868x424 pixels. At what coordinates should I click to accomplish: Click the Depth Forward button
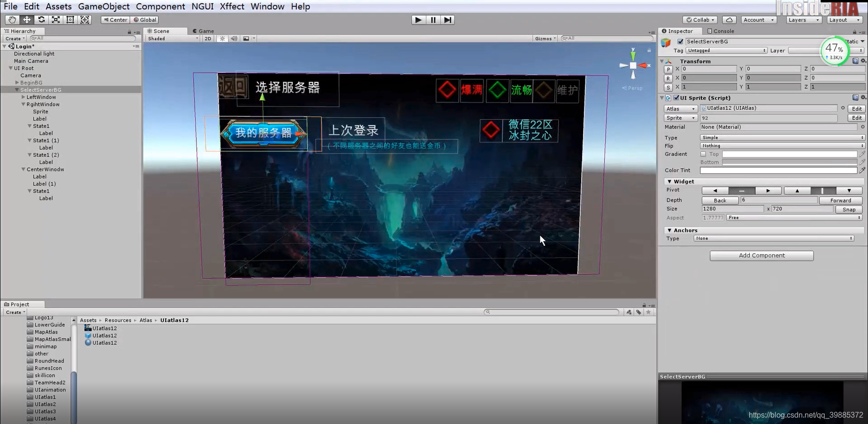pos(840,200)
